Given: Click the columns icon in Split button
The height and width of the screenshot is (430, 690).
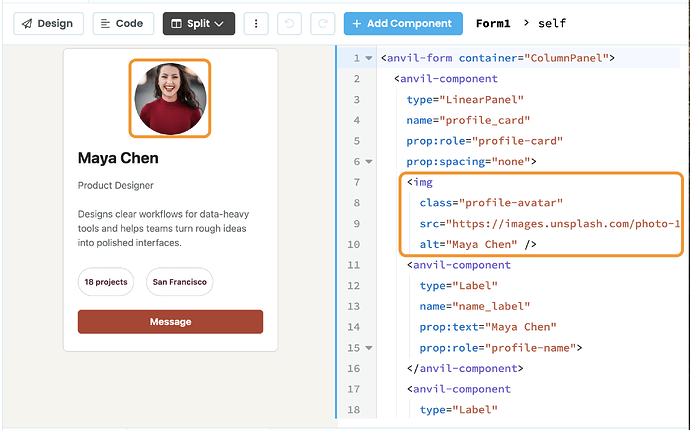Looking at the screenshot, I should (176, 23).
